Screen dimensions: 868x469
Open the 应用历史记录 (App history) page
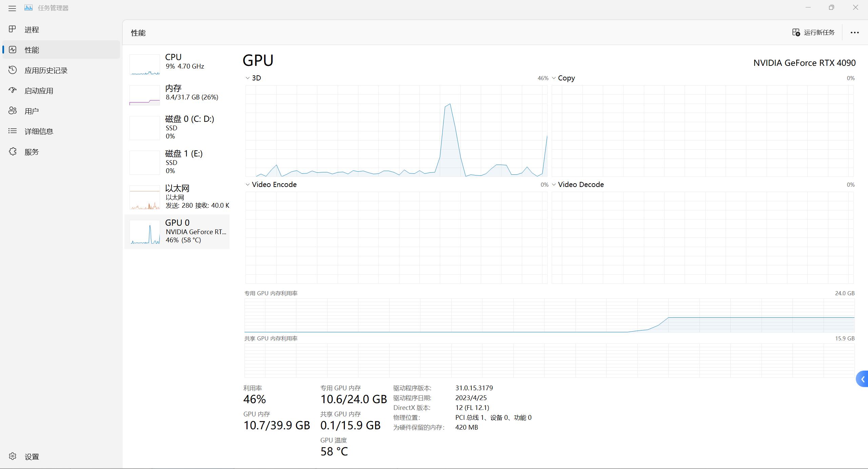[46, 70]
